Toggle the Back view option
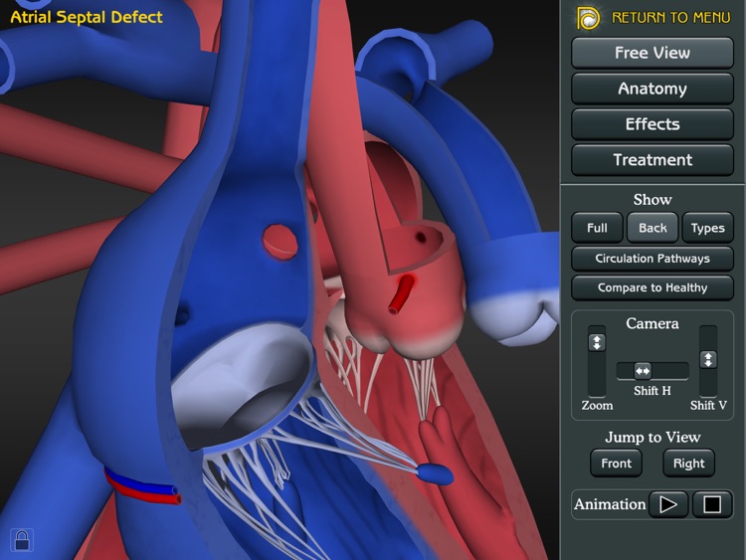 (653, 228)
